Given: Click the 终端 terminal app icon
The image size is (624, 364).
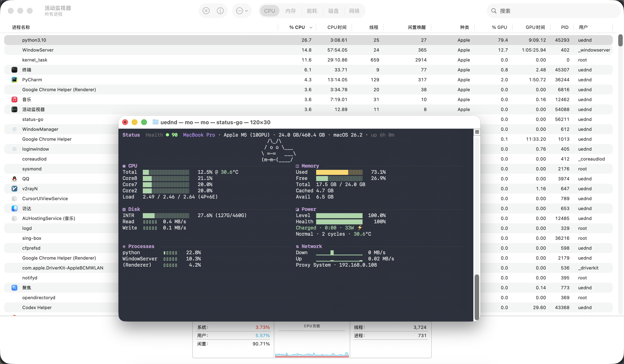Looking at the screenshot, I should tap(14, 70).
